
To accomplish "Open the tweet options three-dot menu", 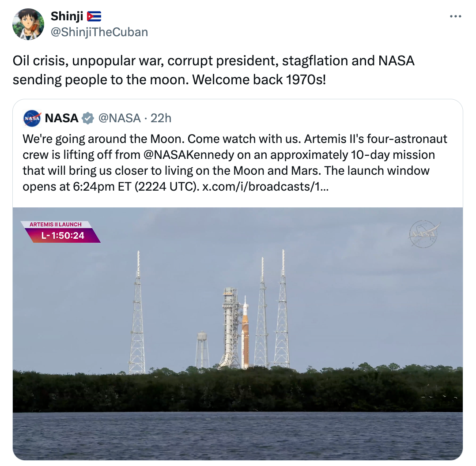I will [456, 15].
